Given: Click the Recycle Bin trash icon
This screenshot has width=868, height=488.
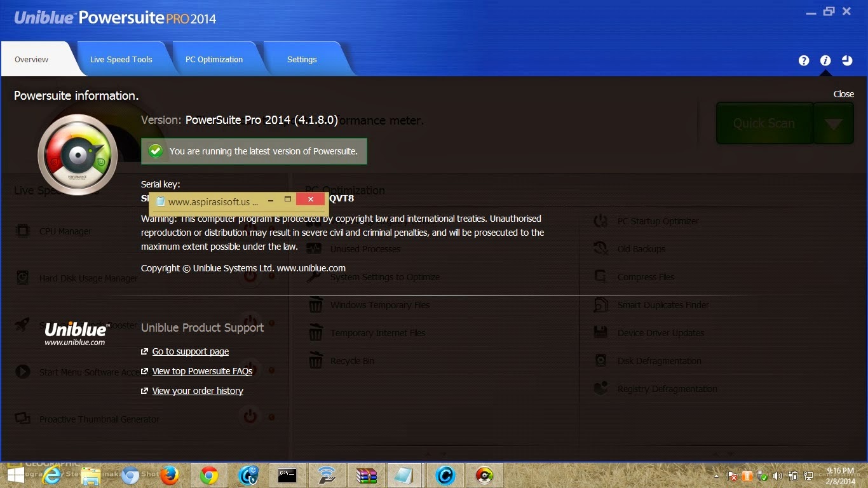Looking at the screenshot, I should (316, 360).
